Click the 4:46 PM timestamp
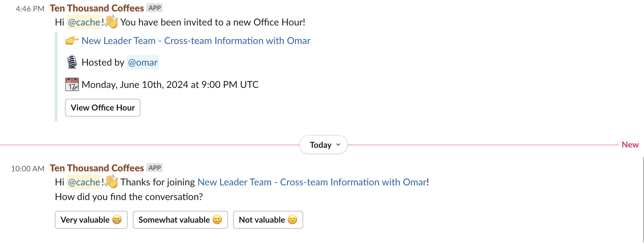The width and height of the screenshot is (644, 244). [x=30, y=9]
